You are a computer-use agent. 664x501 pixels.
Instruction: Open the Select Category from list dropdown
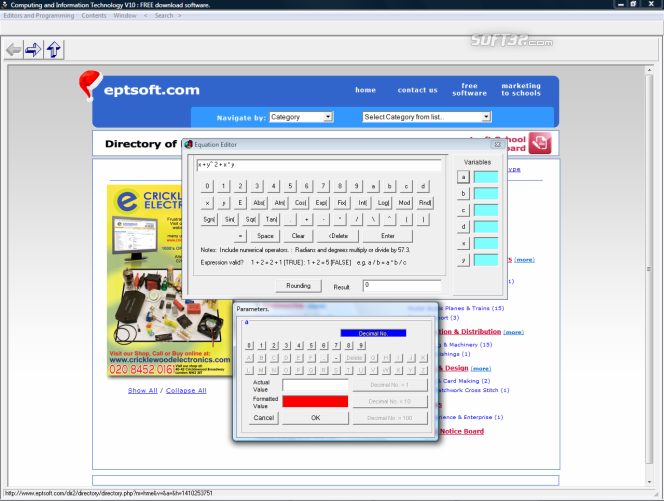point(427,117)
